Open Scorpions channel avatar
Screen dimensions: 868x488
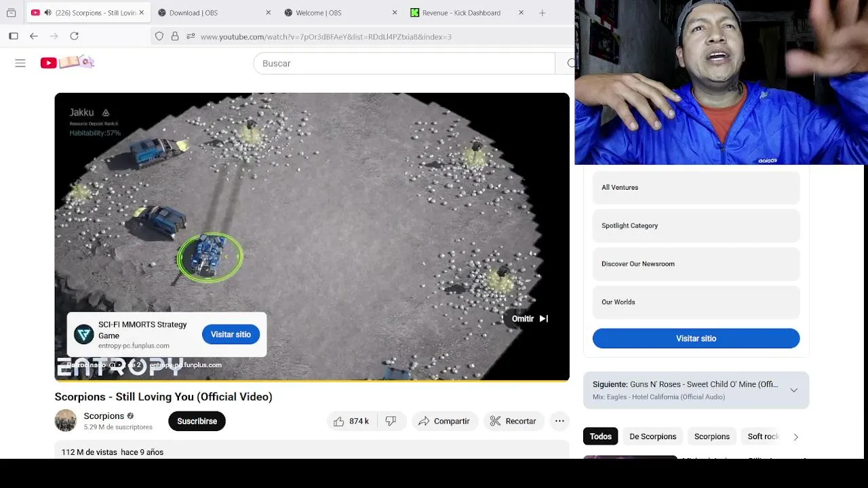coord(66,420)
